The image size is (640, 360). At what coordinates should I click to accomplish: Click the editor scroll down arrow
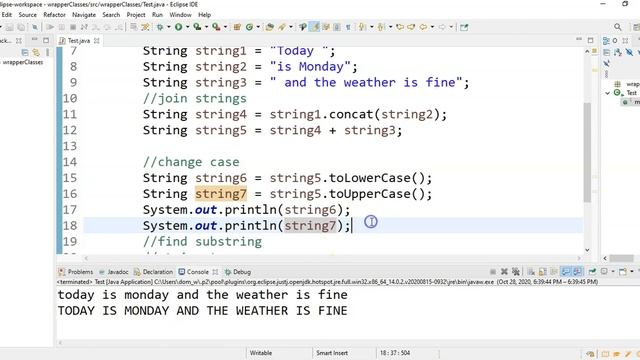(x=587, y=250)
